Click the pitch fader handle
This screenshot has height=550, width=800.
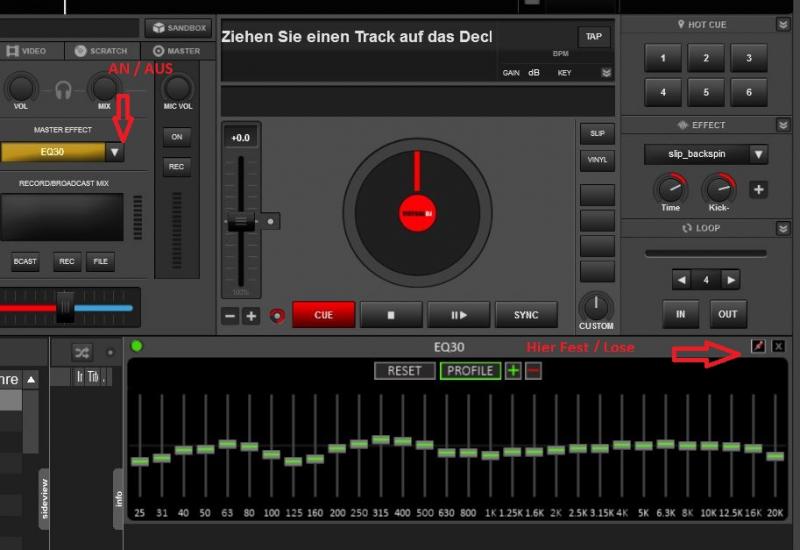coord(241,221)
